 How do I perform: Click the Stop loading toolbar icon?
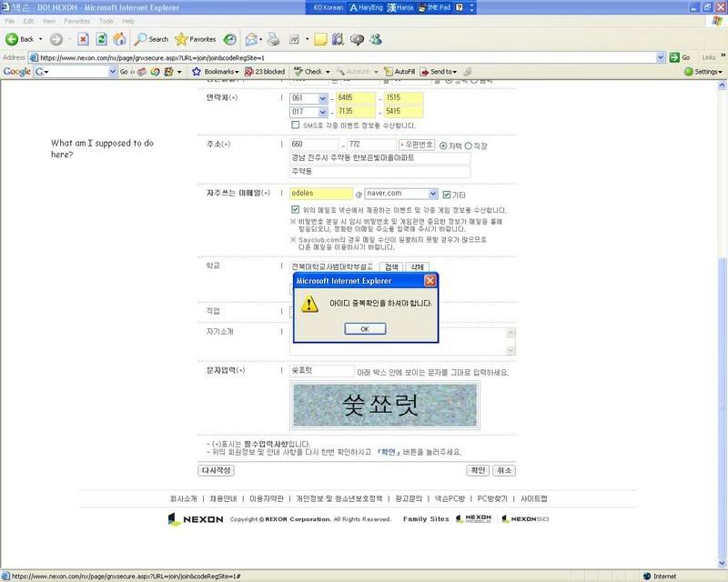(x=83, y=39)
